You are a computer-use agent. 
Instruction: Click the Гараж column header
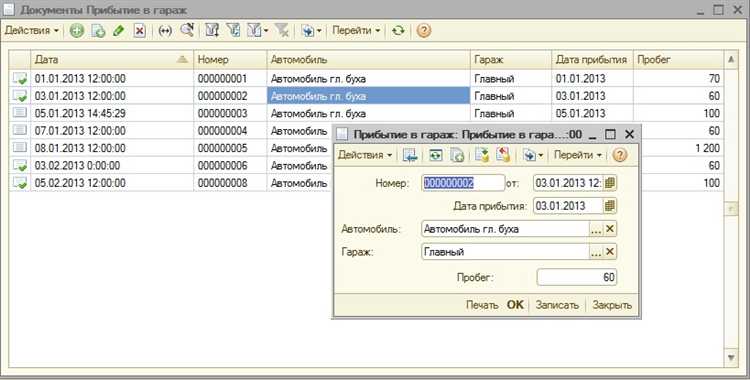pos(511,60)
